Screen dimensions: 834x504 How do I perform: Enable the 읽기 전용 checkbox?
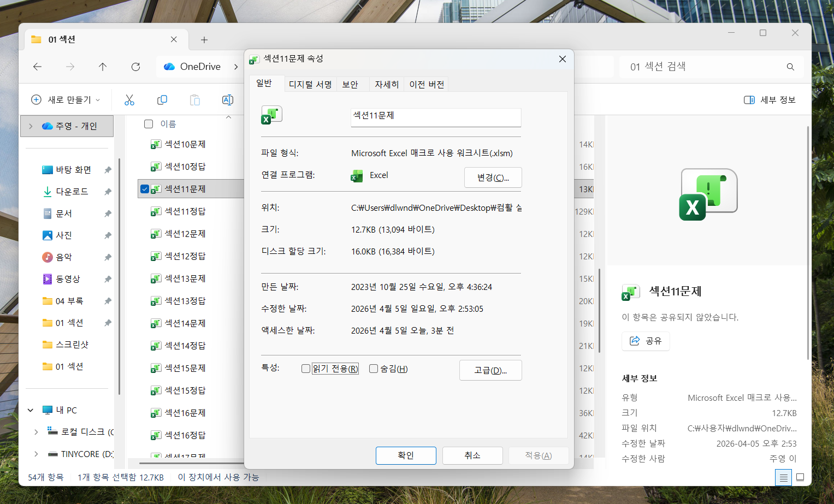(x=306, y=369)
